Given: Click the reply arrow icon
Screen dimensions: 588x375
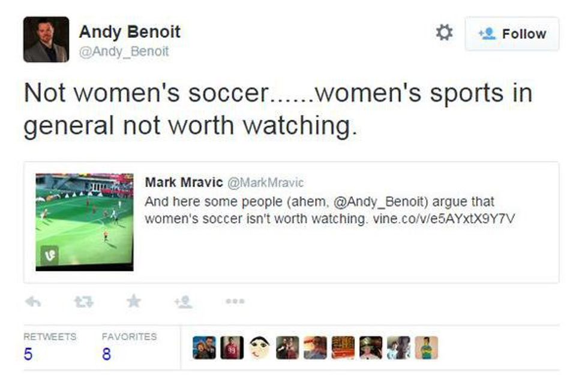Looking at the screenshot, I should click(34, 302).
